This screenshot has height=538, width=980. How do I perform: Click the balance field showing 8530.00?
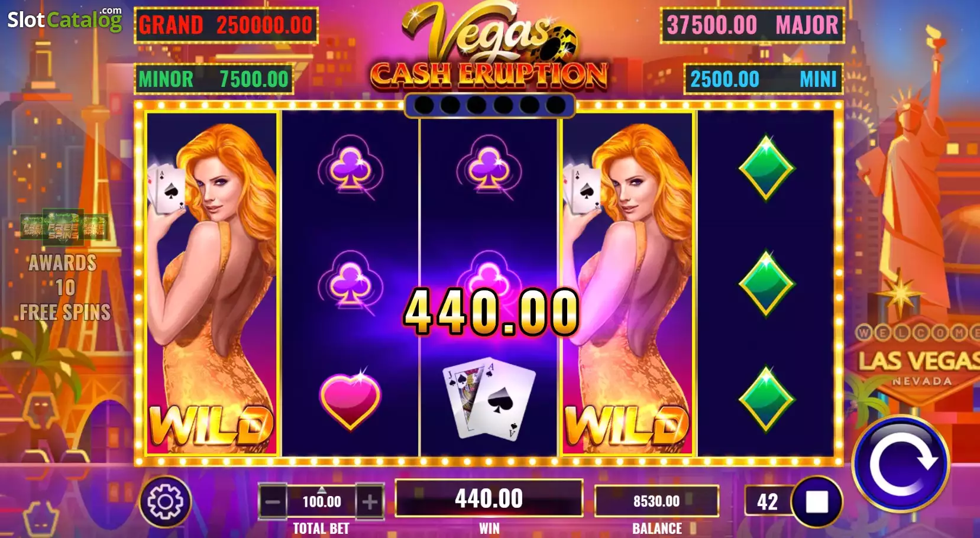pyautogui.click(x=656, y=501)
